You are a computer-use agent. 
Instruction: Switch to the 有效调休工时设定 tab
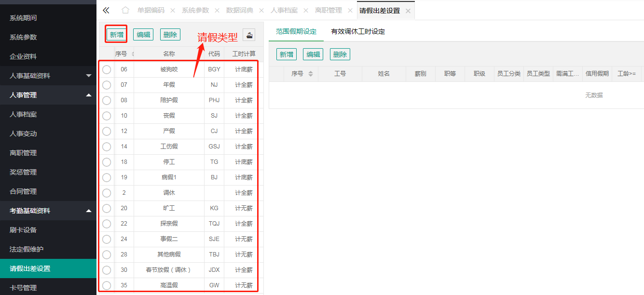pyautogui.click(x=357, y=32)
